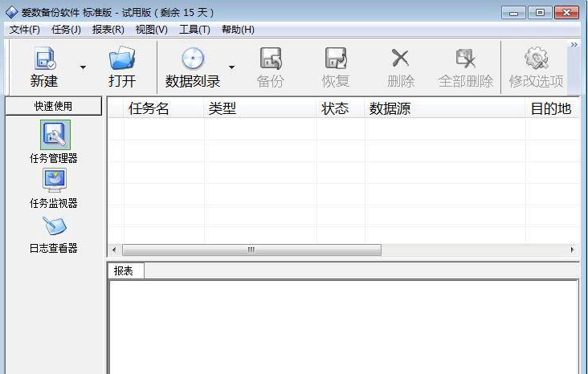
Task: Click the application icon in title bar
Action: (11, 12)
